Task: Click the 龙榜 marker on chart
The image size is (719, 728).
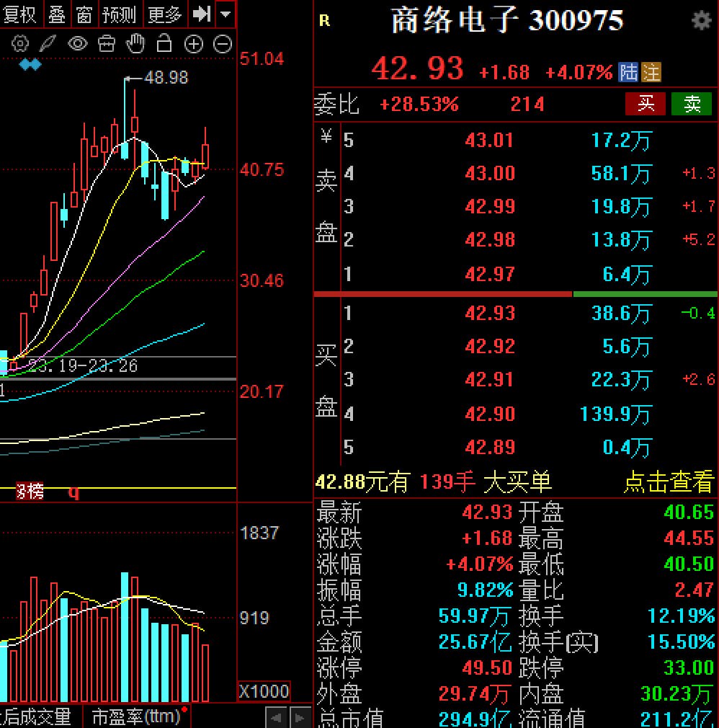Action: [30, 491]
